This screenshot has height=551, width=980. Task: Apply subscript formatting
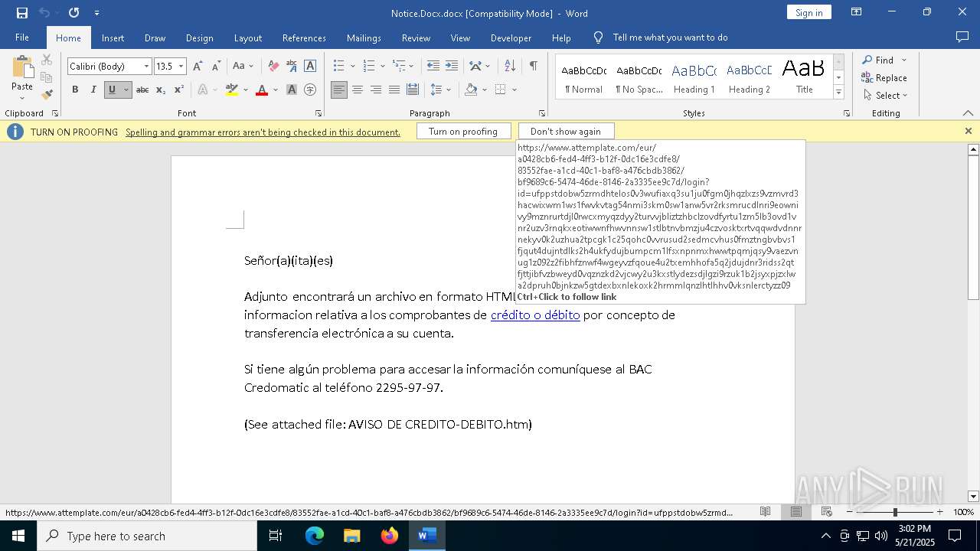coord(161,90)
